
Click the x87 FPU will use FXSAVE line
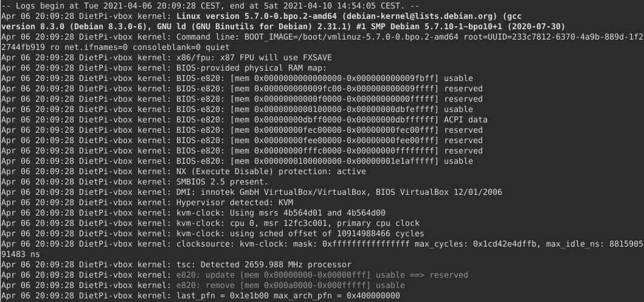click(167, 58)
